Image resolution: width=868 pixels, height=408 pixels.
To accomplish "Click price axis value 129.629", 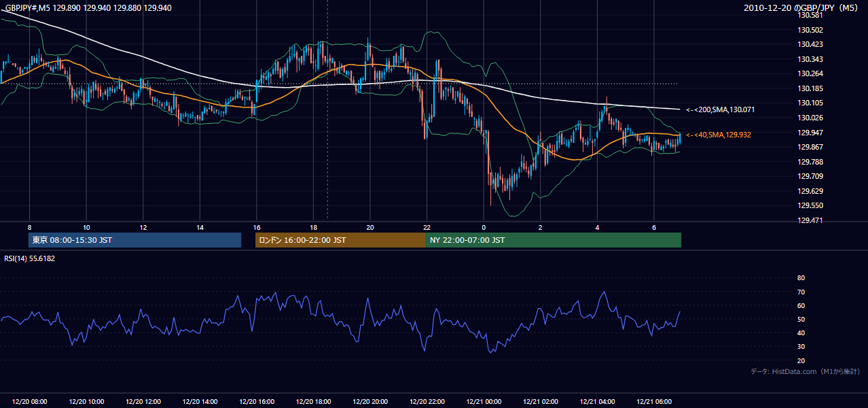I will (810, 192).
